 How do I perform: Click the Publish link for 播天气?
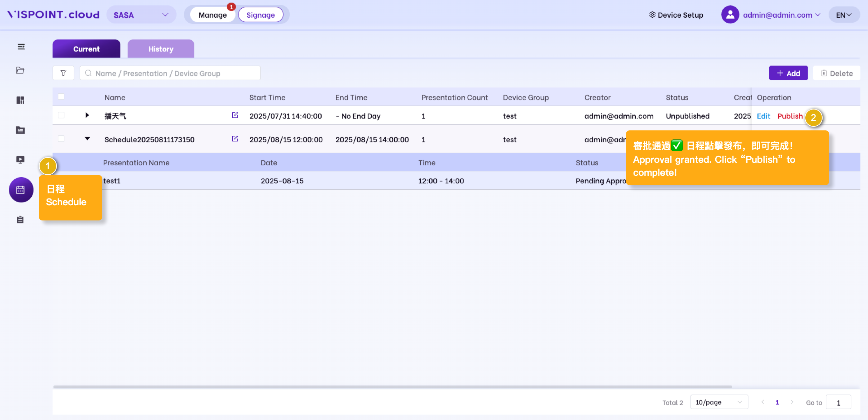[790, 116]
